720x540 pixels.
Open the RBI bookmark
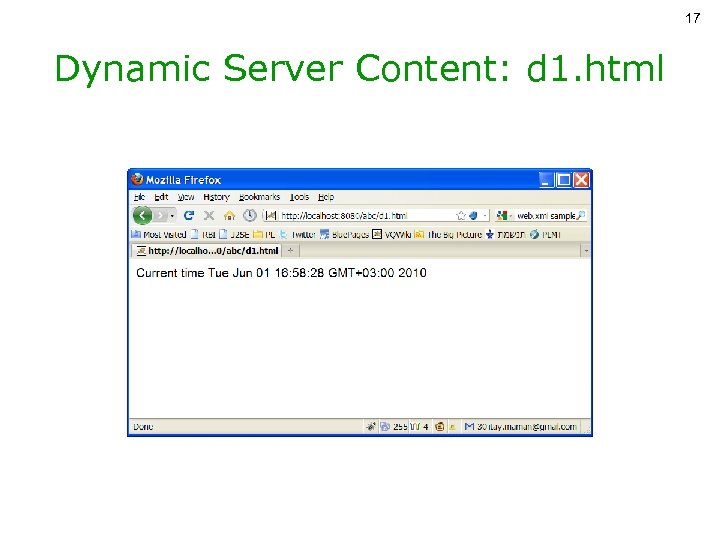click(x=203, y=235)
